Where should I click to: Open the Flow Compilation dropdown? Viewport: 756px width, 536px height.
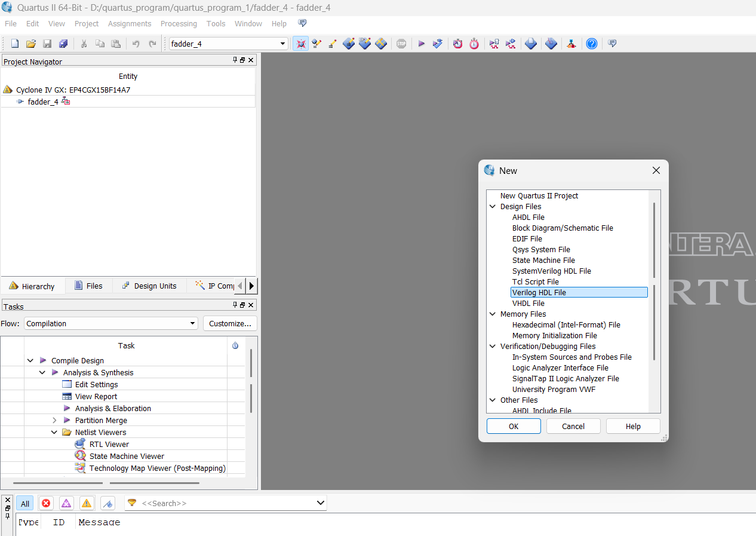192,323
